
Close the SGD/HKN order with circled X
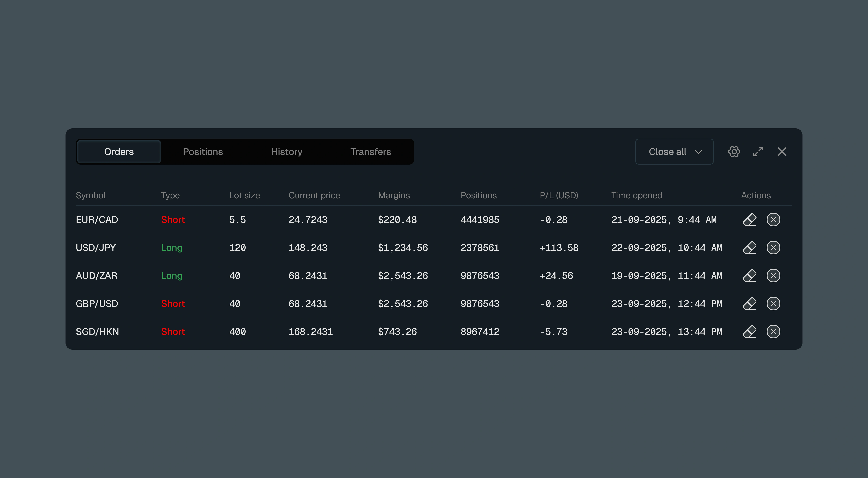[773, 332]
